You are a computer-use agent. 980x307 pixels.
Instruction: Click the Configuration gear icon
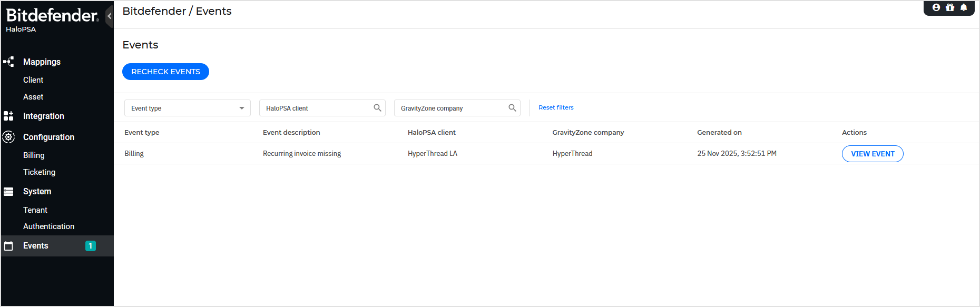click(8, 137)
